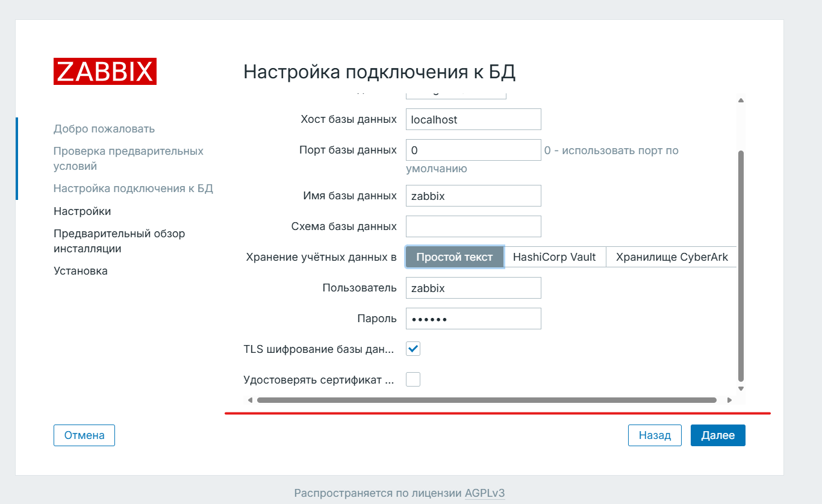
Task: Click the horizontal scrollbar right arrow
Action: coord(729,400)
